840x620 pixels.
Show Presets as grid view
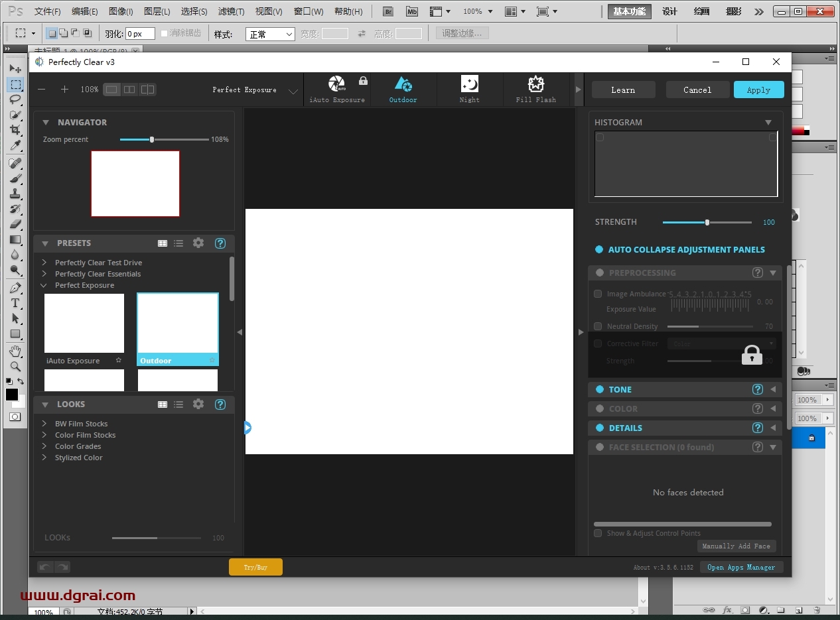tap(163, 243)
